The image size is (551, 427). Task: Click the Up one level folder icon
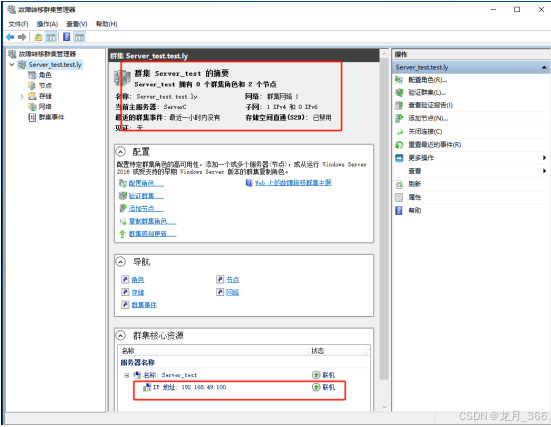click(x=38, y=37)
